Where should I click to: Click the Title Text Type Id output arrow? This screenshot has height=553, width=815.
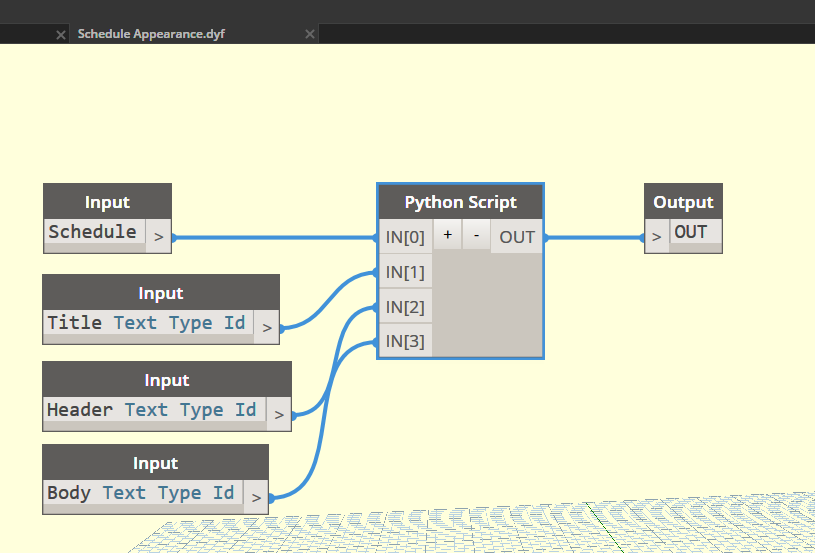[x=266, y=327]
